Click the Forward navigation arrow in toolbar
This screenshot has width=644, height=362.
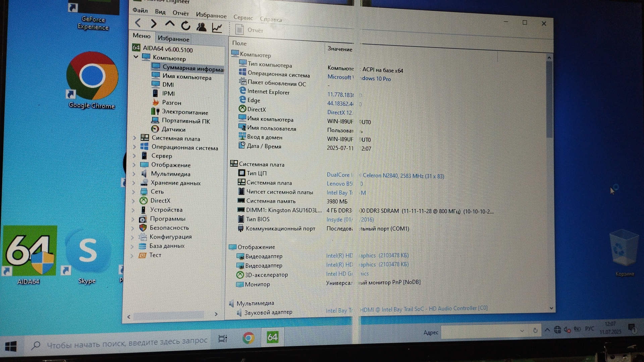tap(154, 24)
